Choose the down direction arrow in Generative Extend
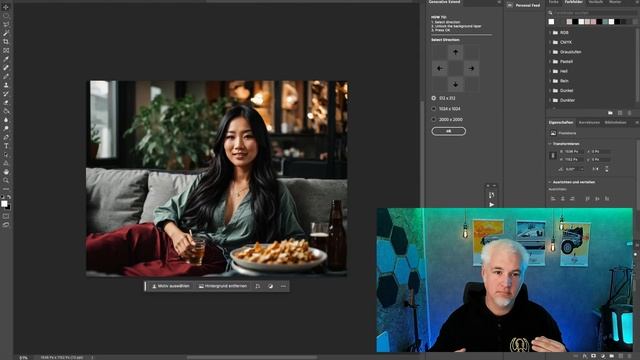This screenshot has height=360, width=640. (x=456, y=84)
